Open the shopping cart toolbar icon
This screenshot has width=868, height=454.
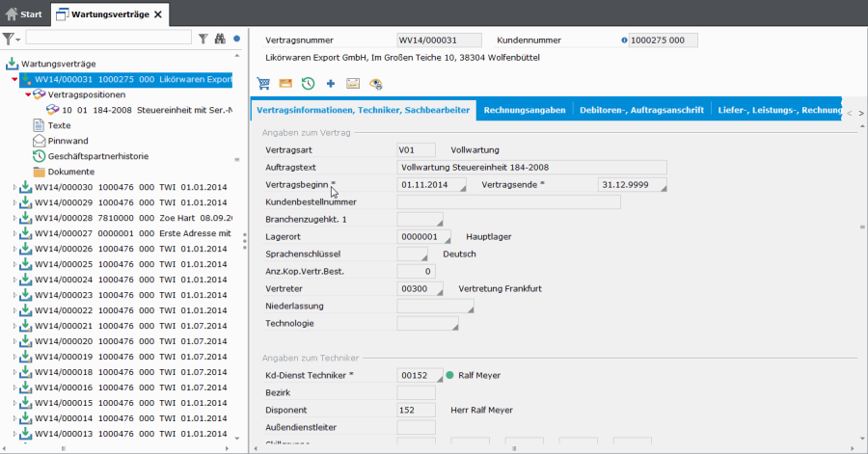click(x=263, y=84)
